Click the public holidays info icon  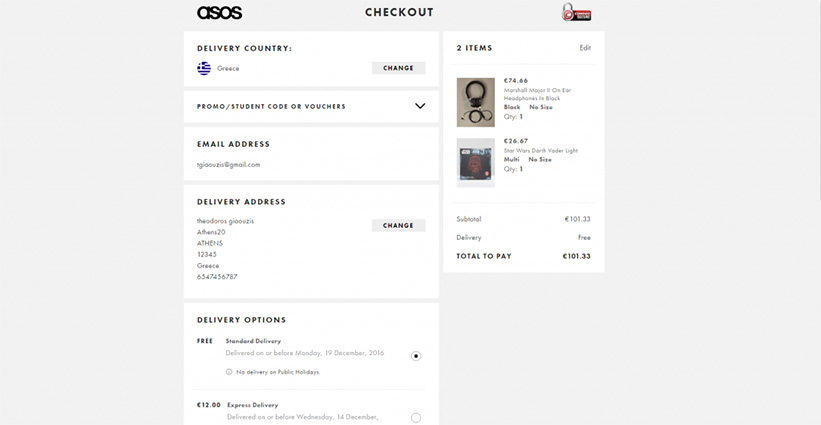(229, 372)
